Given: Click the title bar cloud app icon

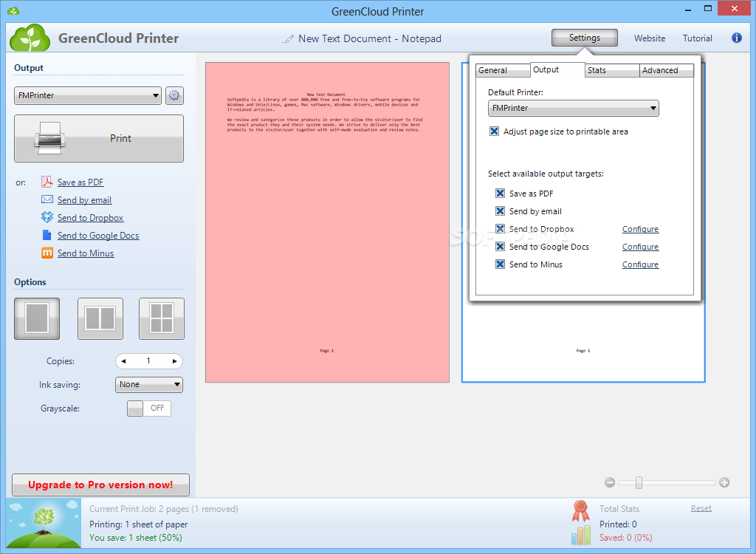Looking at the screenshot, I should 13,10.
